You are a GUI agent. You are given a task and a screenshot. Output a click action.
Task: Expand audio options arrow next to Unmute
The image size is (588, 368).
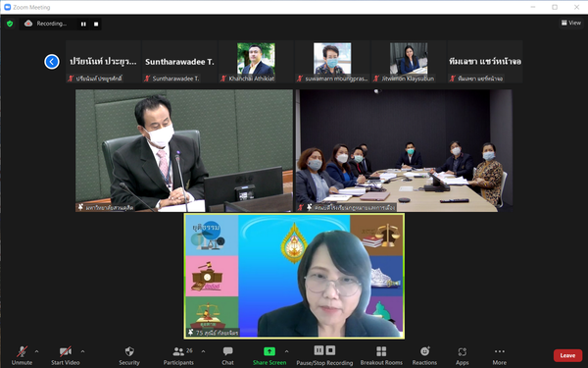tap(37, 351)
